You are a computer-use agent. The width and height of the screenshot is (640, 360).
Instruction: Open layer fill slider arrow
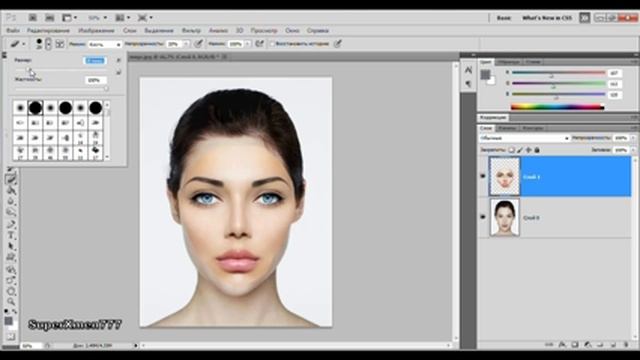633,150
